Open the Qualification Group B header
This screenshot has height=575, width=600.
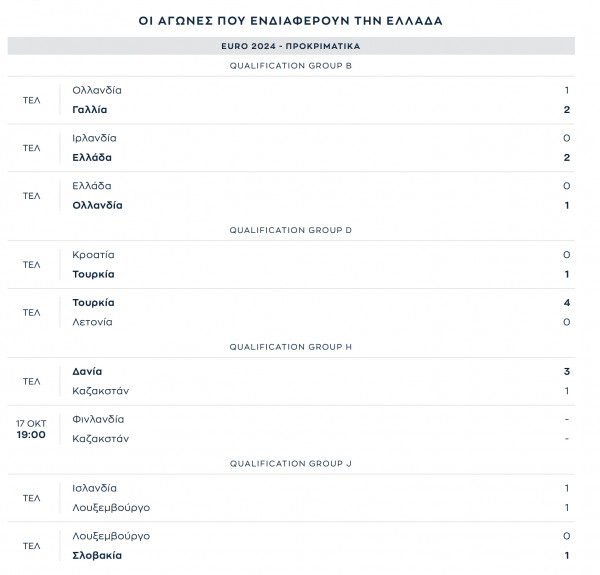pos(291,66)
